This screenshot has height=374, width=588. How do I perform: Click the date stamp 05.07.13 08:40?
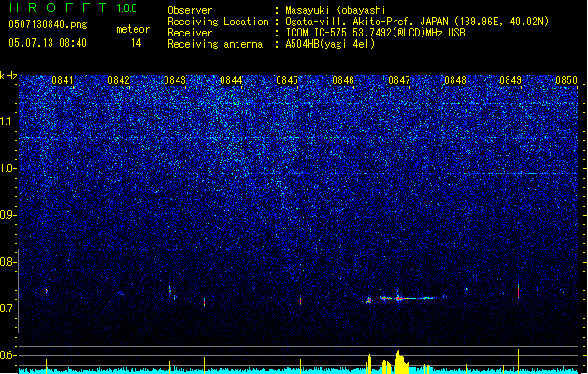point(48,43)
